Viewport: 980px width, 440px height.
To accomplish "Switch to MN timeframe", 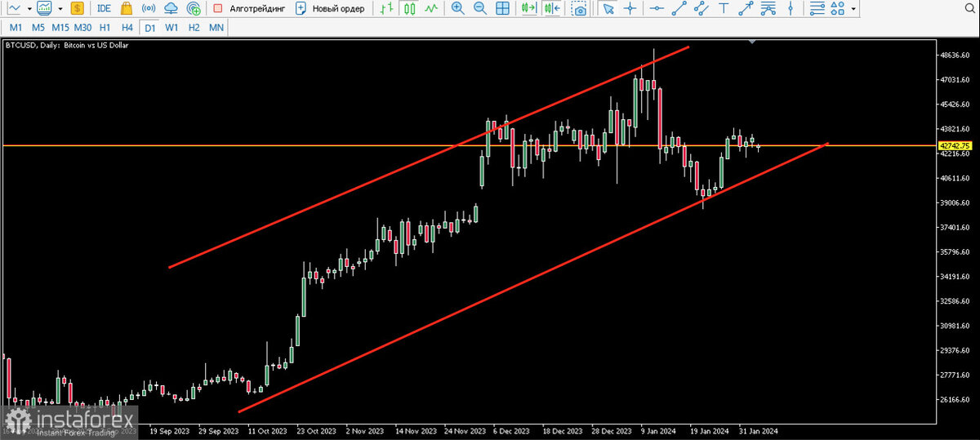I will pos(216,27).
